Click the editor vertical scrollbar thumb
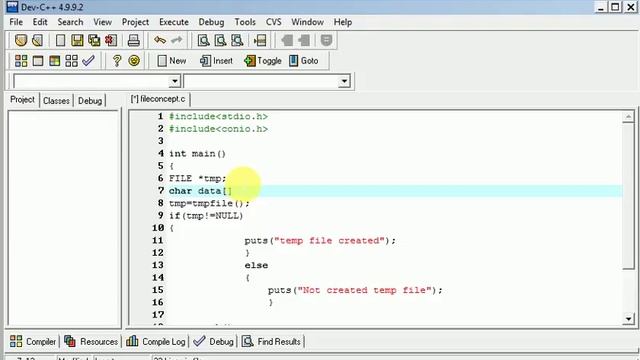Viewport: 640px width, 360px height. pyautogui.click(x=628, y=196)
